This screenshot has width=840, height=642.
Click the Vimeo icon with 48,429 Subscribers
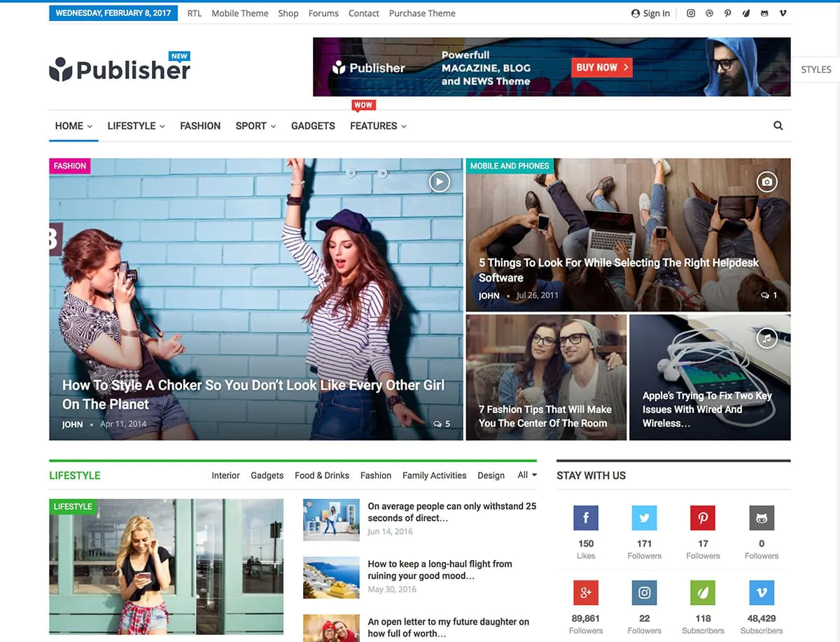pyautogui.click(x=762, y=593)
